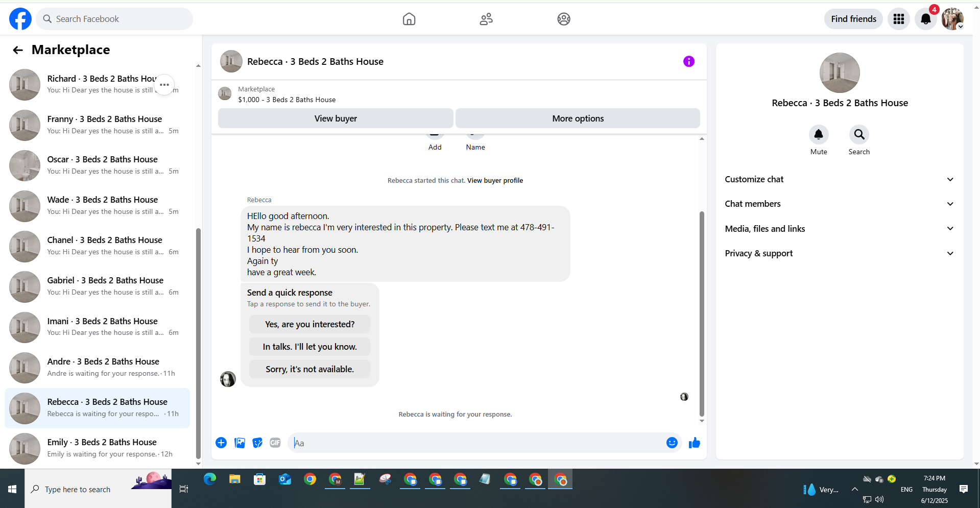Open Outlook in the taskbar
The height and width of the screenshot is (508, 980).
[x=285, y=479]
